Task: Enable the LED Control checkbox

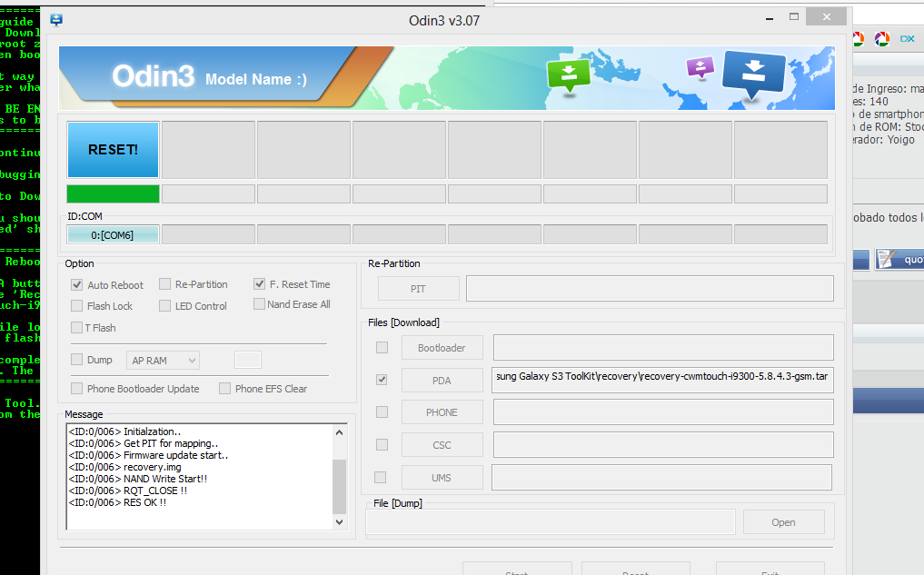Action: (x=165, y=306)
